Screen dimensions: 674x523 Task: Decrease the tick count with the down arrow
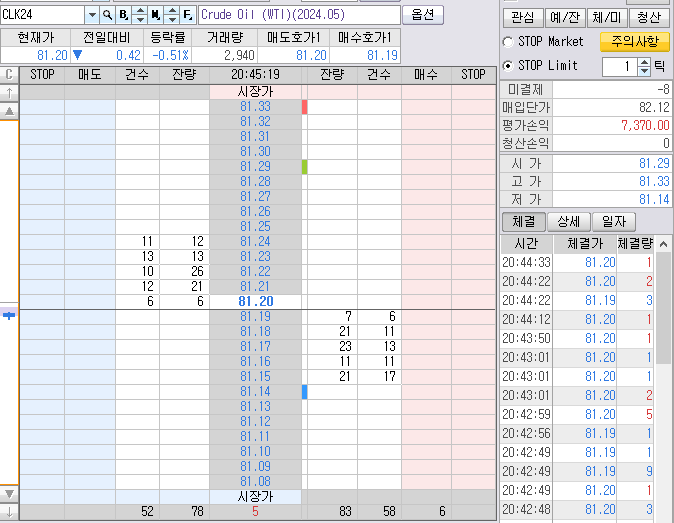644,71
